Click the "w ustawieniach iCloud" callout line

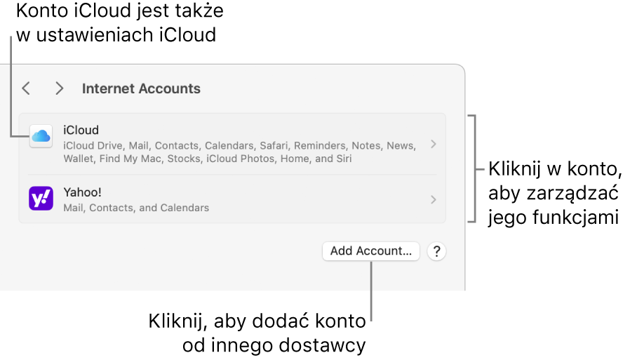[x=116, y=34]
